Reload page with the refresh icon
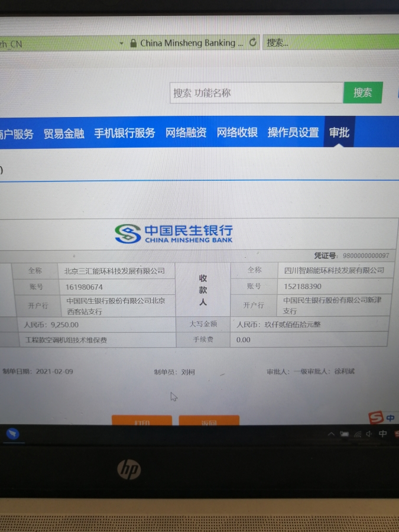 (253, 43)
